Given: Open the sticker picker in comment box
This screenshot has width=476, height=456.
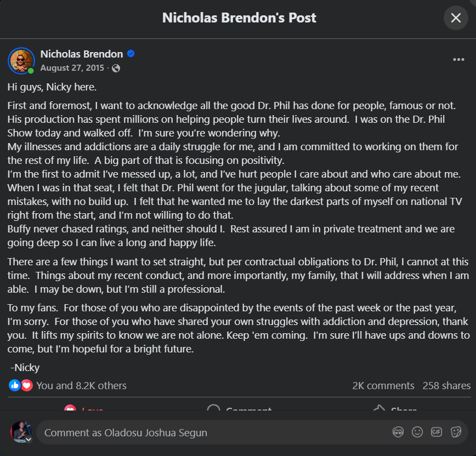Looking at the screenshot, I should pyautogui.click(x=456, y=432).
